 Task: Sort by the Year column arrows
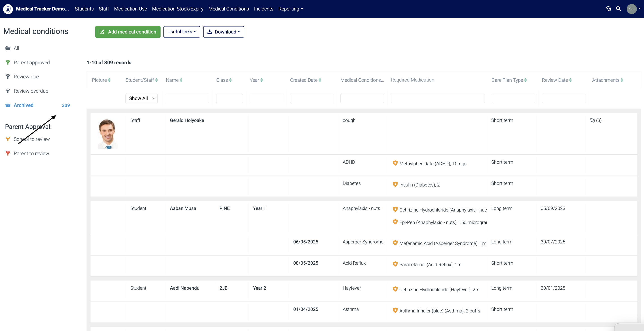pos(261,80)
